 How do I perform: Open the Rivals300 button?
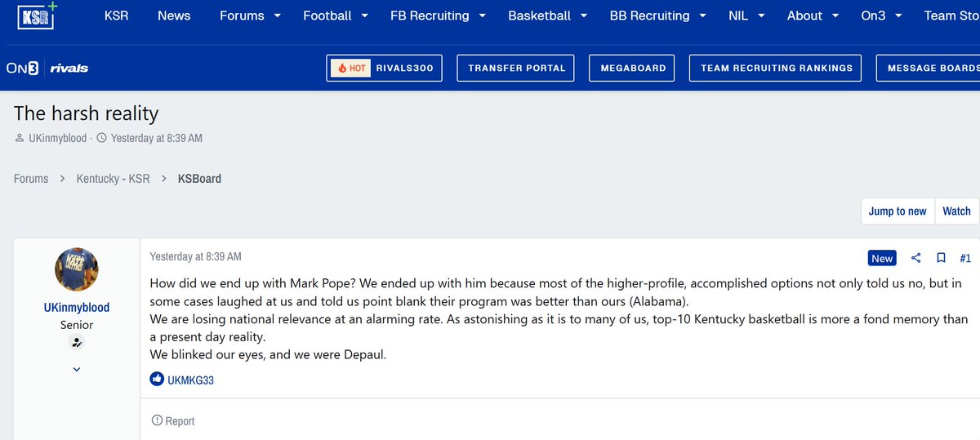(385, 68)
